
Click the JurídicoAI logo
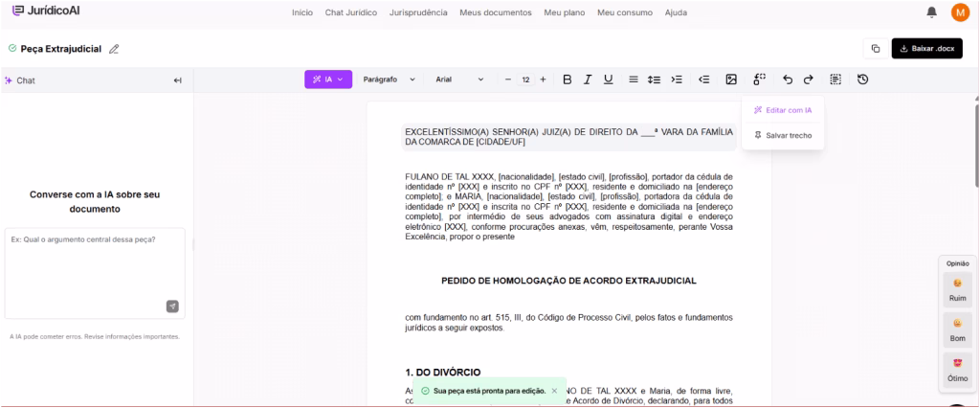click(46, 11)
